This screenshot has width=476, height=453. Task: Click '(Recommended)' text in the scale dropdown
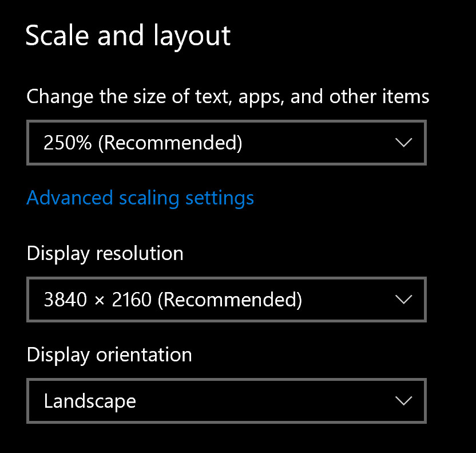click(170, 143)
